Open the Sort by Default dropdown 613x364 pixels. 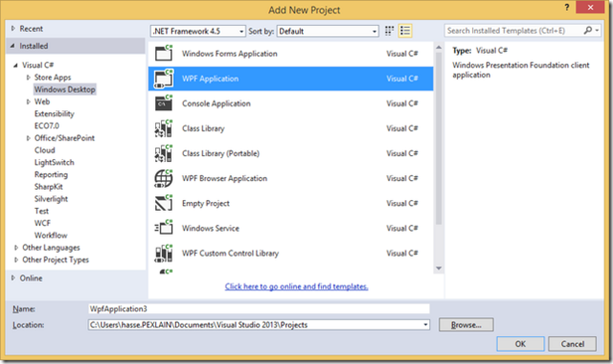[328, 32]
